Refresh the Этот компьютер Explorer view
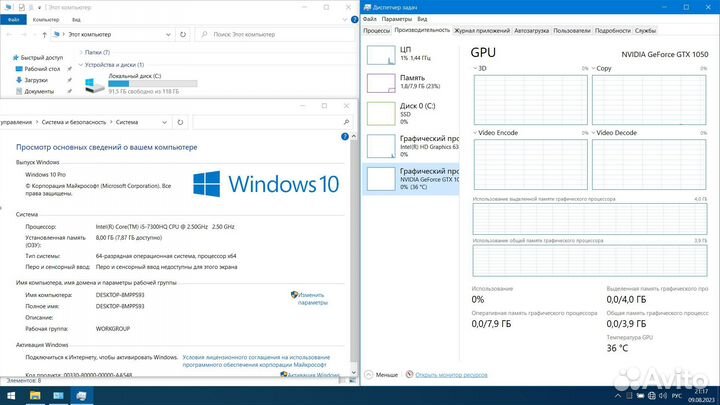The width and height of the screenshot is (720, 405). point(183,34)
